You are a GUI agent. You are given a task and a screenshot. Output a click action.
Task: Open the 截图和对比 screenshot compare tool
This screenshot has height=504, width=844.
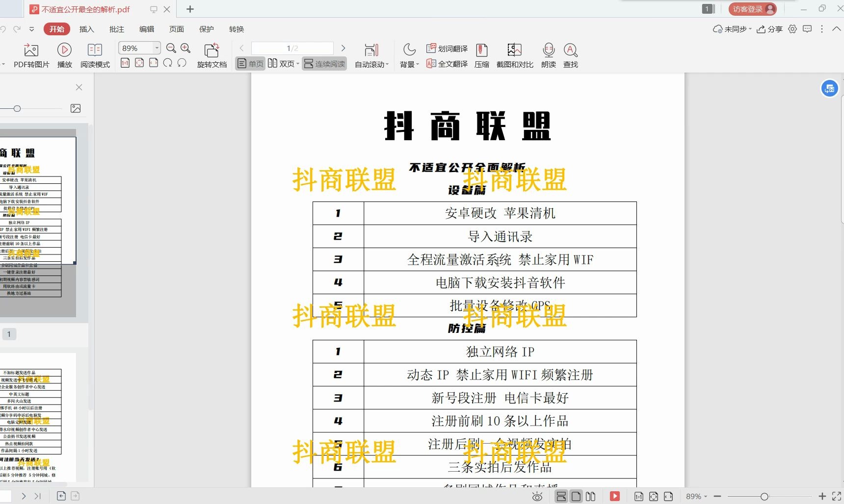pos(515,55)
